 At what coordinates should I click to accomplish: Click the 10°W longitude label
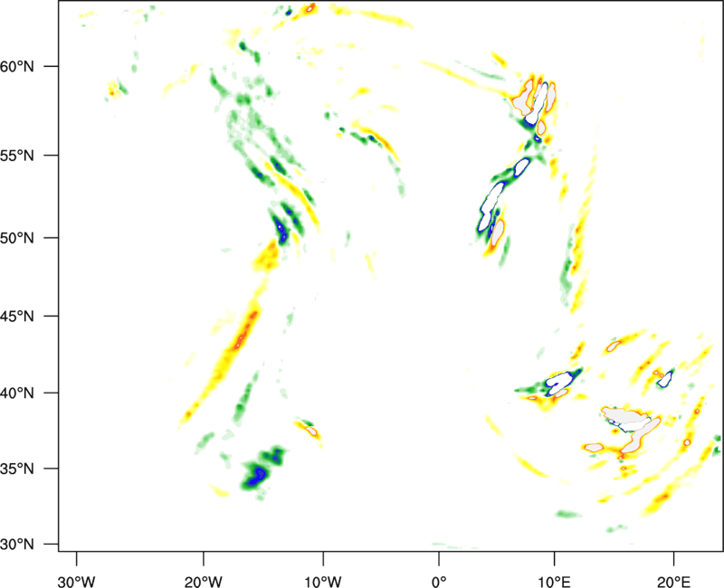323,582
